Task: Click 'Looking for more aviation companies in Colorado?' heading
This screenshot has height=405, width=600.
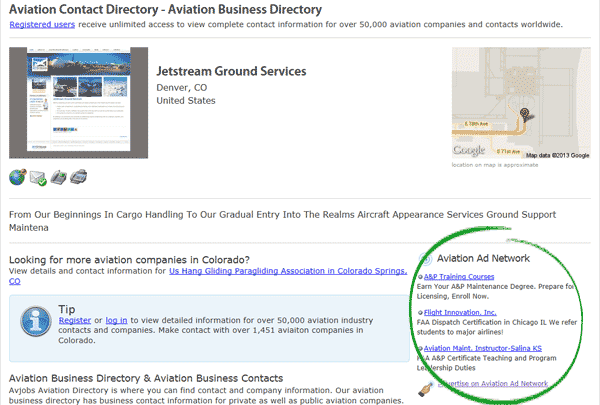Action: click(129, 260)
